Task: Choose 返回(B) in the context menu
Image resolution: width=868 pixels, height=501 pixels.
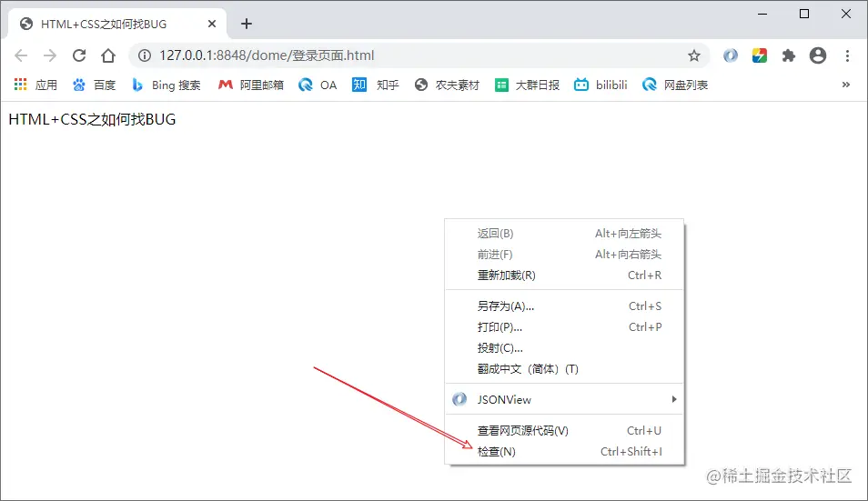Action: coord(565,234)
